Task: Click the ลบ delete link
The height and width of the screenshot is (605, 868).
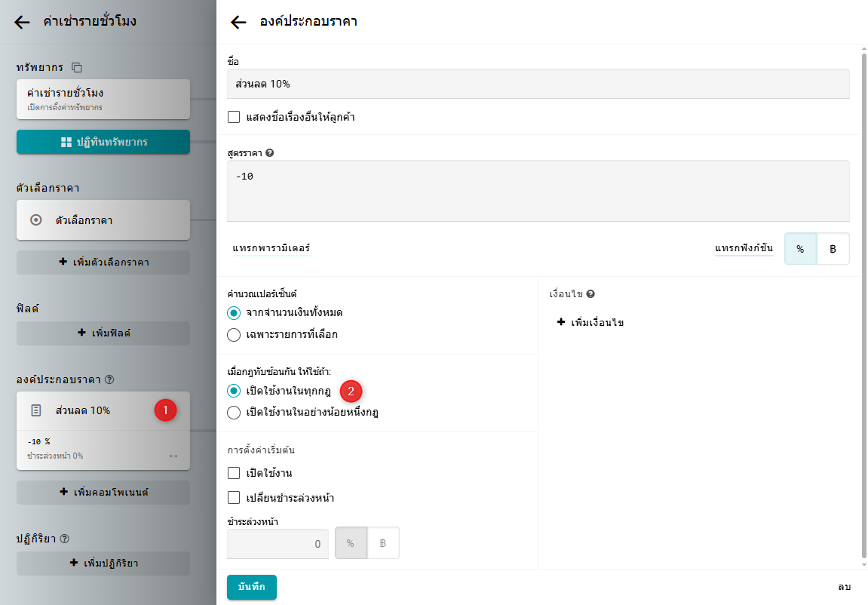Action: pyautogui.click(x=844, y=587)
